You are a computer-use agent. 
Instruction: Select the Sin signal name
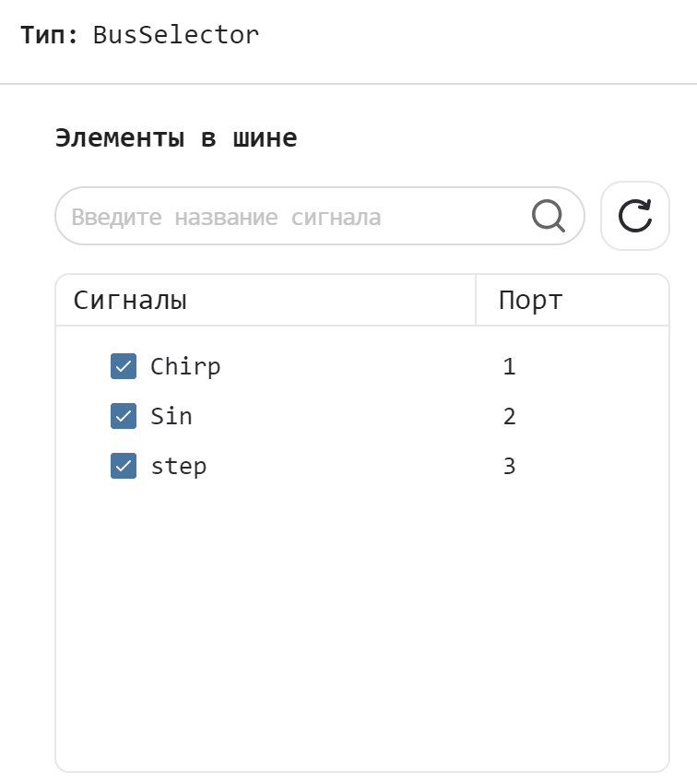[171, 416]
